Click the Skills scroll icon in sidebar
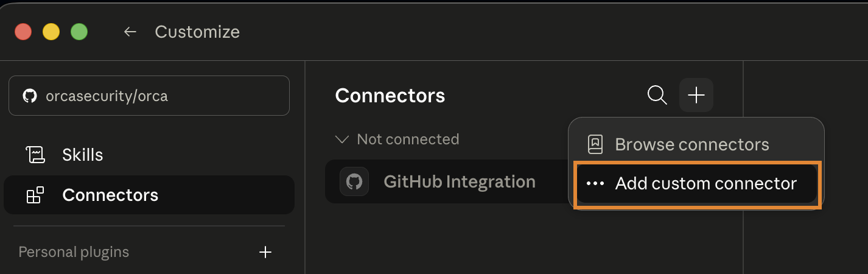The height and width of the screenshot is (274, 868). pos(35,155)
